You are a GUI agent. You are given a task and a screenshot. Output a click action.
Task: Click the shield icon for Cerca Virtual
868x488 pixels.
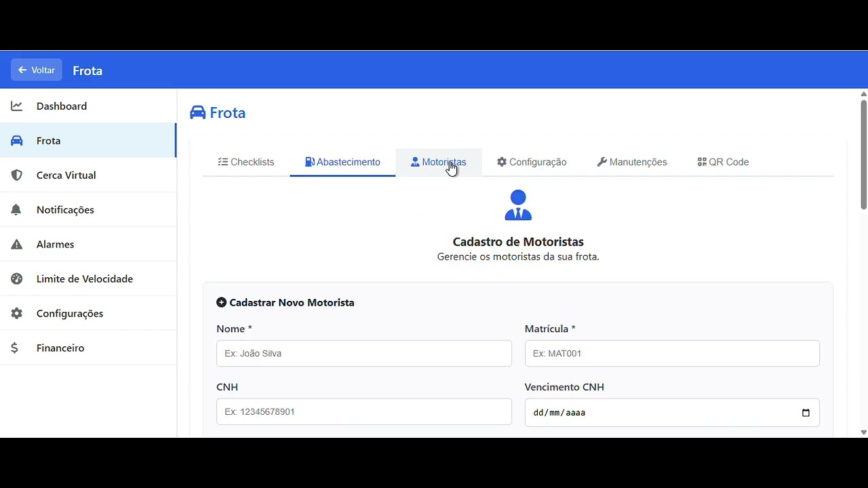17,175
